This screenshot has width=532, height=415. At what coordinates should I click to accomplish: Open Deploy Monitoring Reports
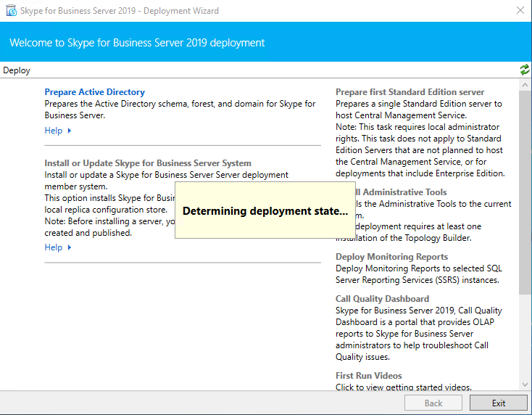pos(391,257)
